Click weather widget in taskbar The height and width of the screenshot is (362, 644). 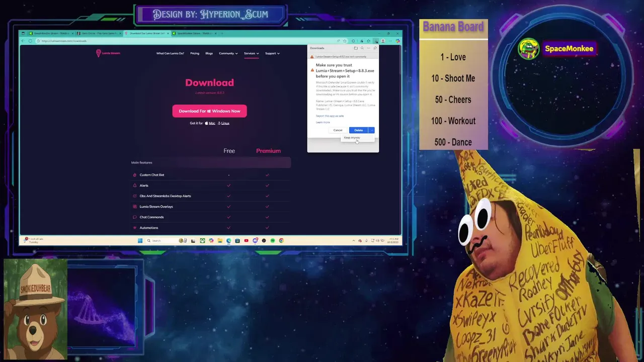33,240
